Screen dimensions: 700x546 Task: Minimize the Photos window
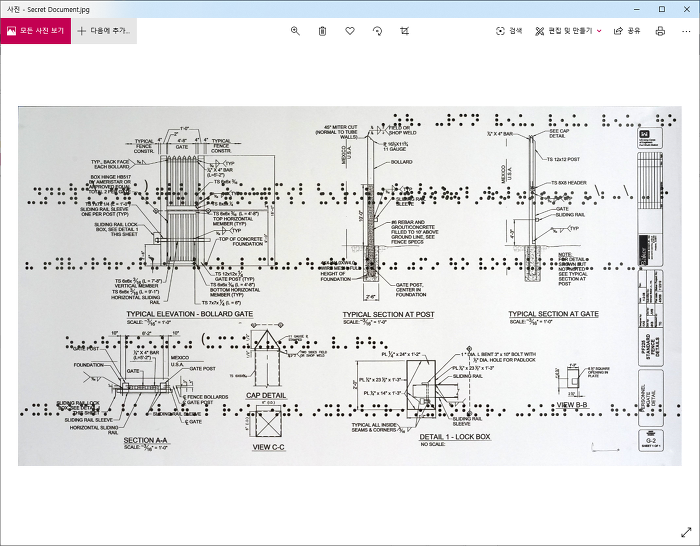tap(637, 9)
